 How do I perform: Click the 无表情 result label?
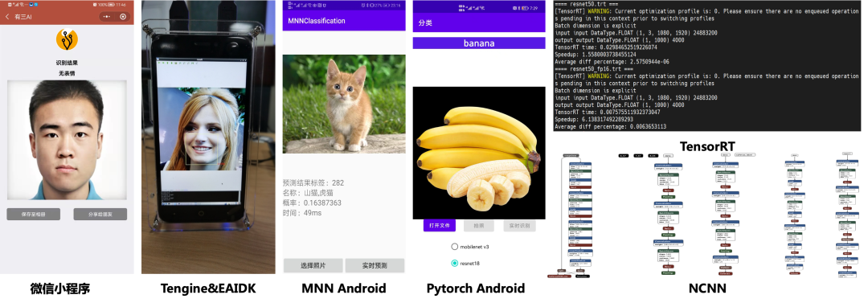[x=67, y=73]
